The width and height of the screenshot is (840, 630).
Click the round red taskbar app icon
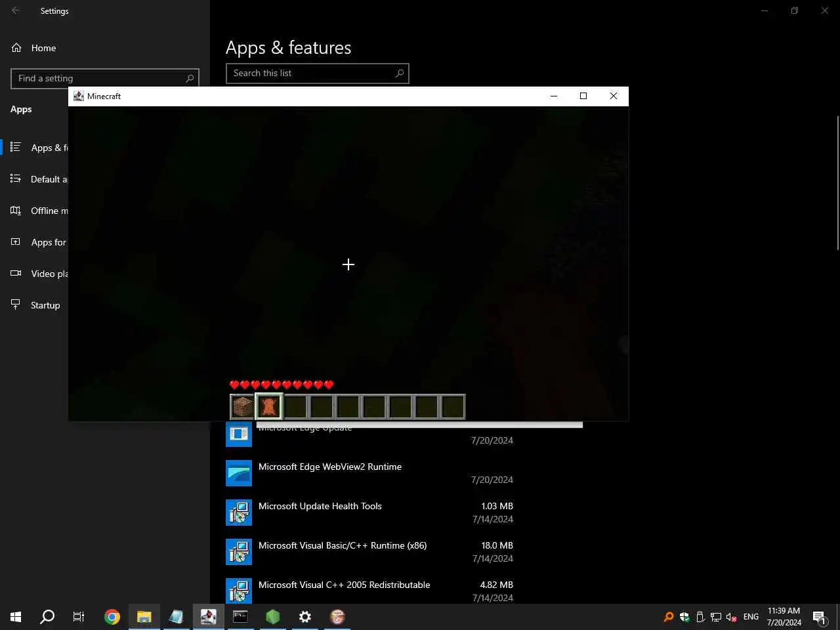coord(337,617)
